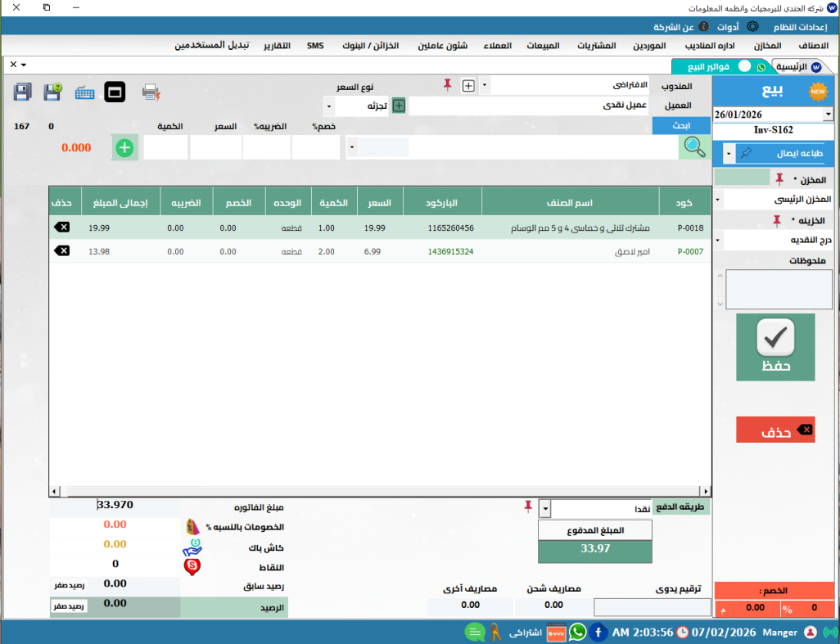Delete the P-0018 row using its X icon
The image size is (840, 644).
click(62, 227)
